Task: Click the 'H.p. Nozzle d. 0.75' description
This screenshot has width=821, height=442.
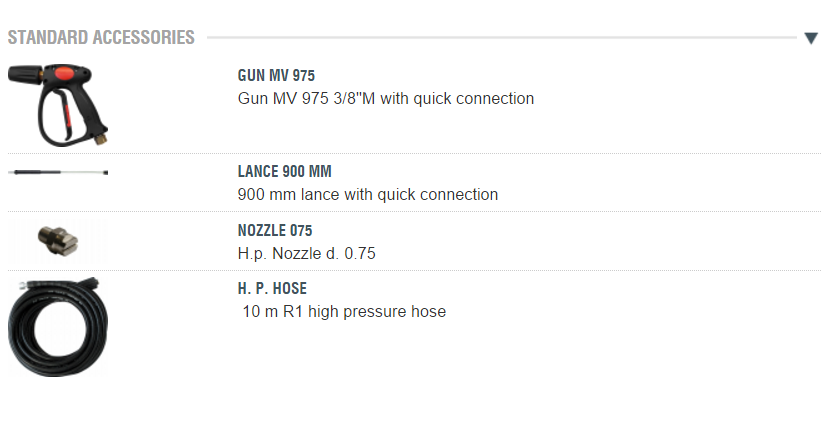Action: [x=306, y=253]
